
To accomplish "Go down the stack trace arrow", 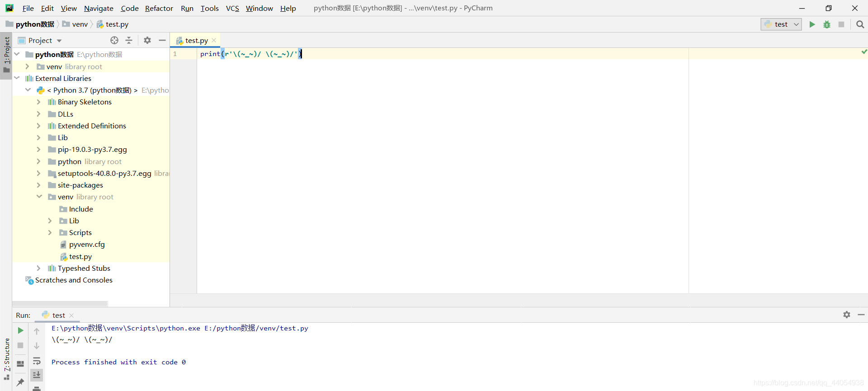I will [x=37, y=346].
